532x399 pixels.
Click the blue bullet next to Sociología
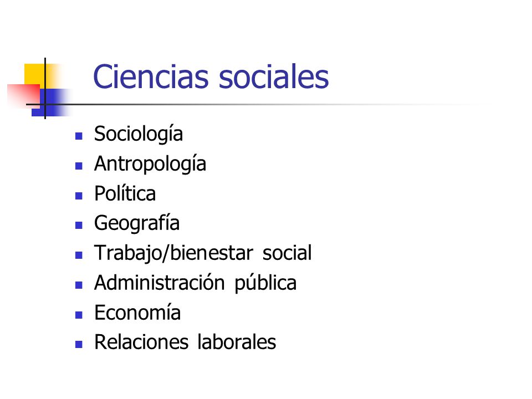(x=79, y=136)
